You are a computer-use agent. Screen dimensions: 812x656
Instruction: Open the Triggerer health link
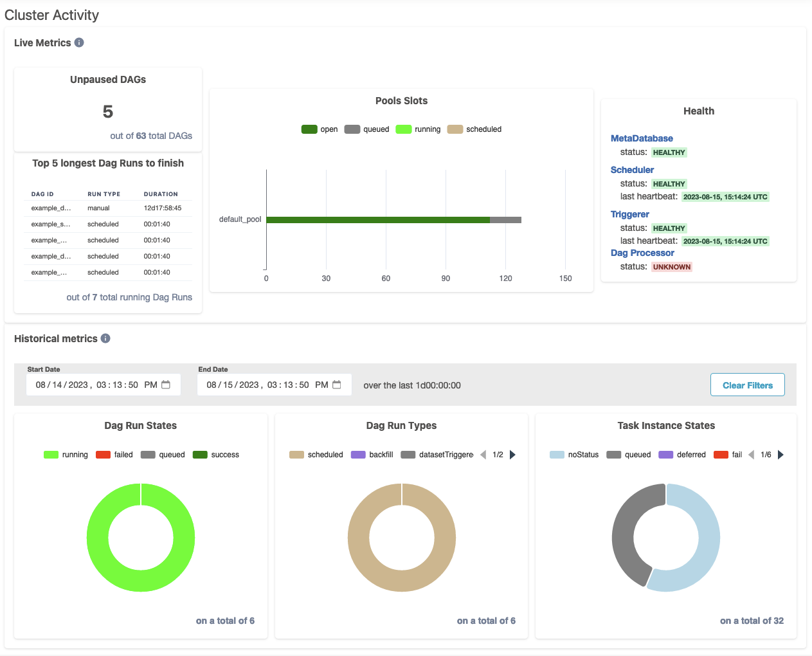click(x=629, y=214)
